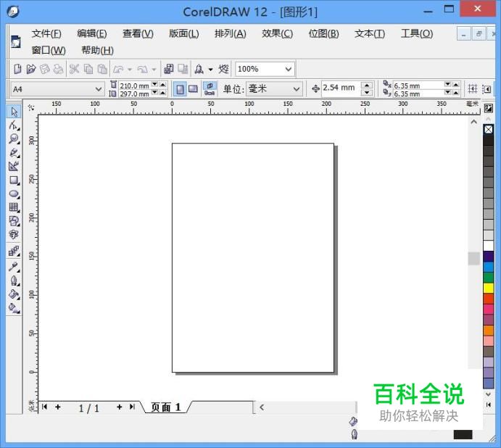Screen dimensions: 501x448
Task: Click the palette scroll down arrow
Action: click(x=488, y=394)
